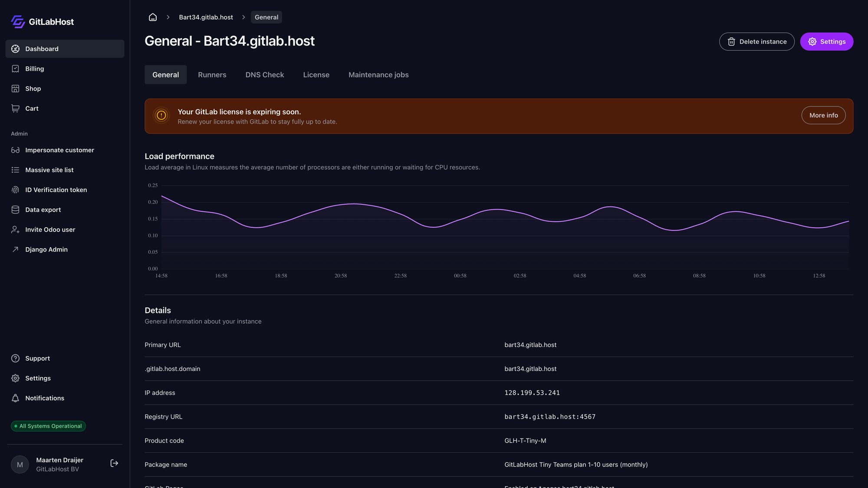Open ID Verification token page

click(56, 190)
